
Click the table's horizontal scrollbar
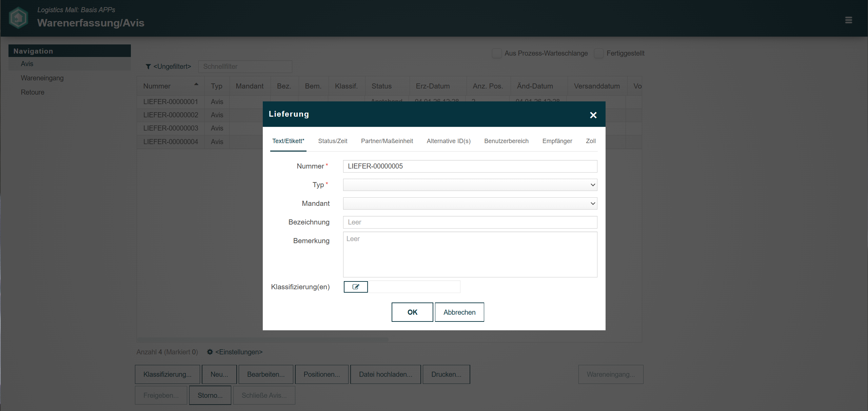tap(263, 339)
